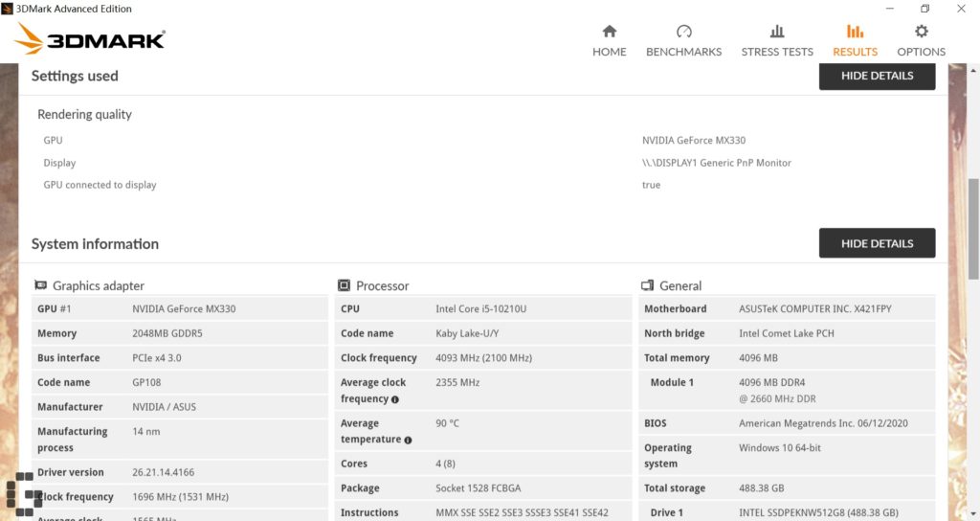Click 'Kaby Lake-U/Y' code name value
Screen dimensions: 980x521
467,333
